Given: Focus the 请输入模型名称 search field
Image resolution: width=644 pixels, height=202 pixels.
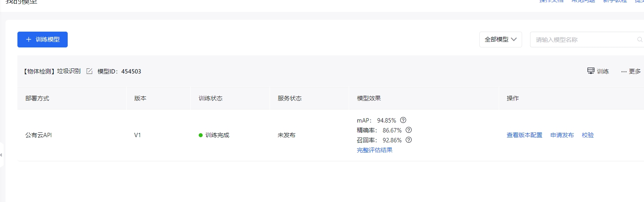Looking at the screenshot, I should tap(587, 40).
